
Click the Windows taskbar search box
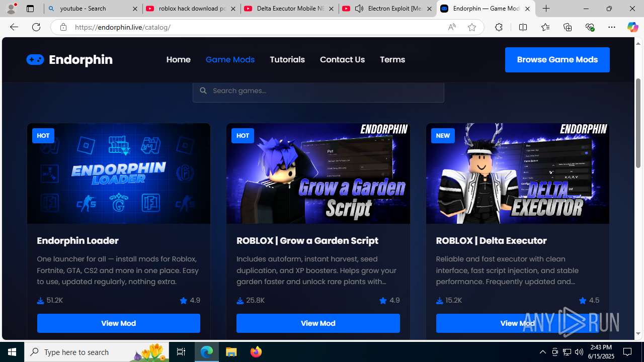point(98,352)
